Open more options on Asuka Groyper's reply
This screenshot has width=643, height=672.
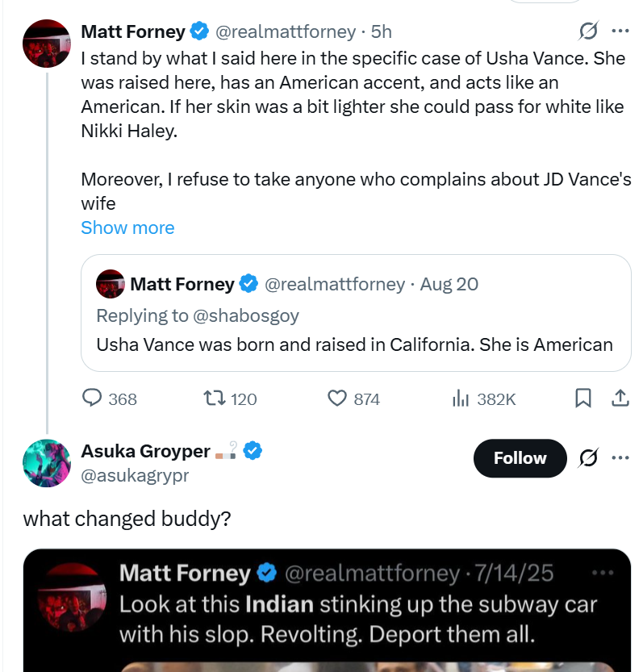[x=620, y=458]
